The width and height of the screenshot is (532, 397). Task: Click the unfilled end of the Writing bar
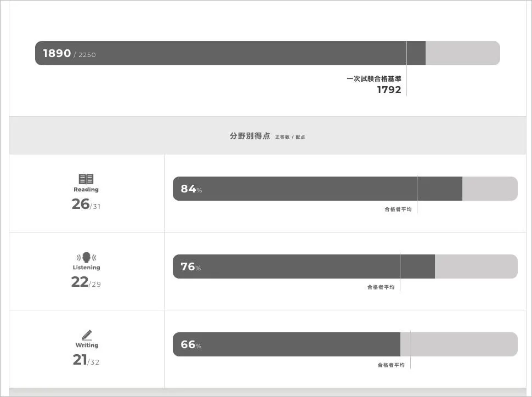pyautogui.click(x=459, y=344)
